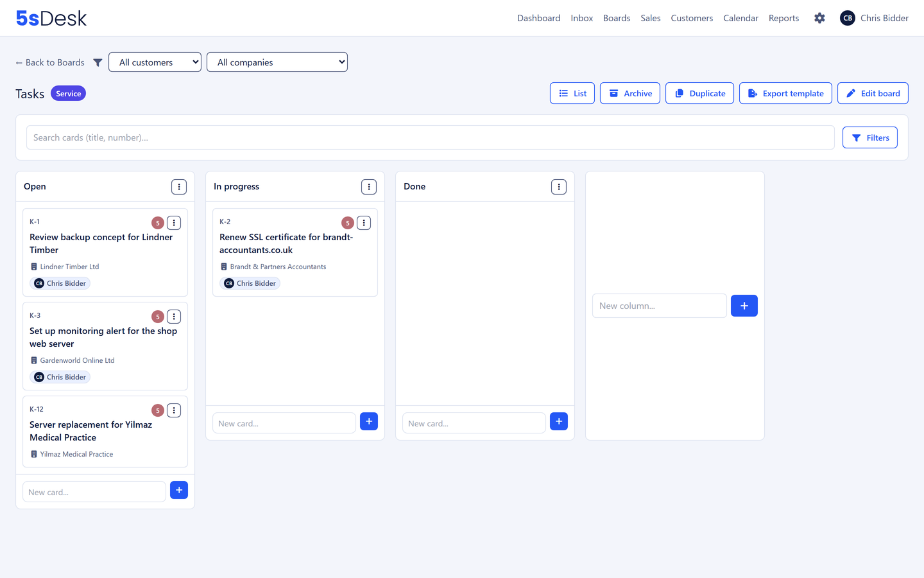
Task: Click the building icon next to Gardenworld Online Ltd
Action: pos(34,360)
